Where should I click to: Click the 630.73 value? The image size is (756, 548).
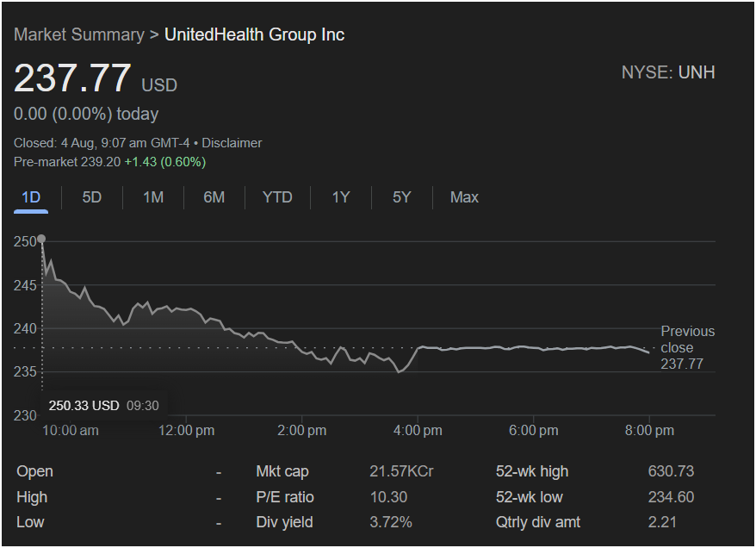671,471
